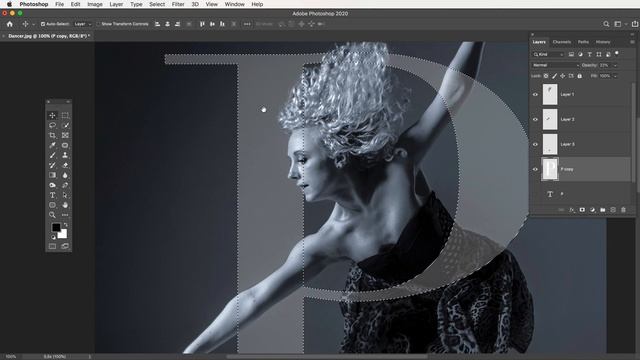The image size is (640, 360).
Task: Swap foreground and background colors
Action: [65, 224]
